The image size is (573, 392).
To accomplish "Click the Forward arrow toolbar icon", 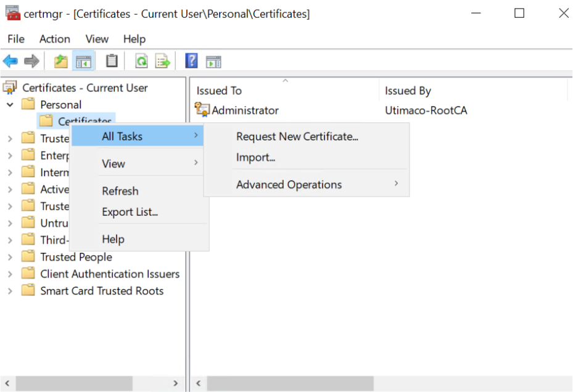I will pos(31,61).
